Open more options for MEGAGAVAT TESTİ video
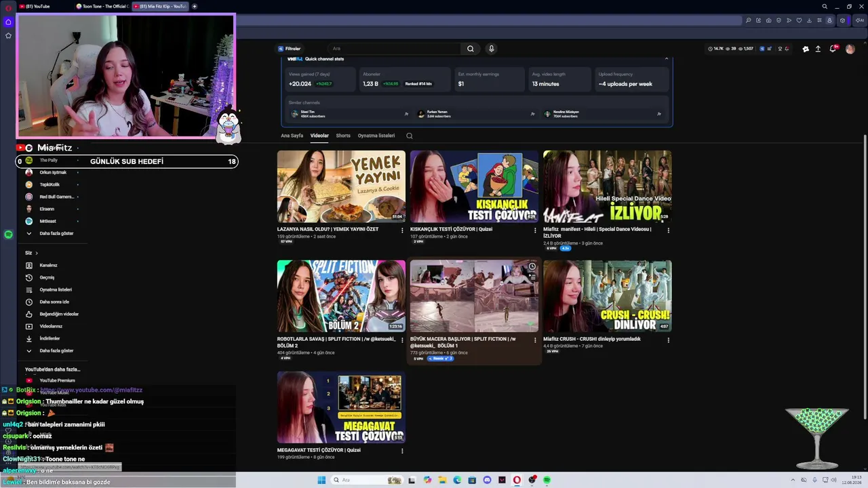This screenshot has height=488, width=868. coord(402,451)
